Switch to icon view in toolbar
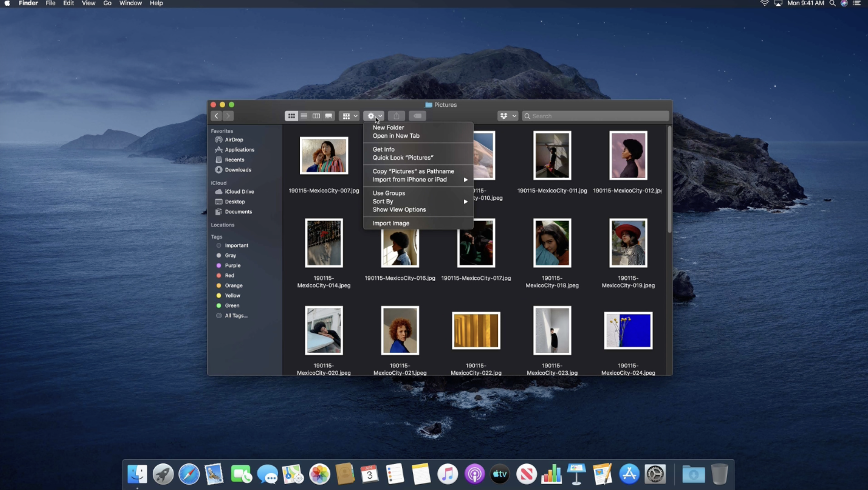Viewport: 868px width, 490px height. point(291,116)
